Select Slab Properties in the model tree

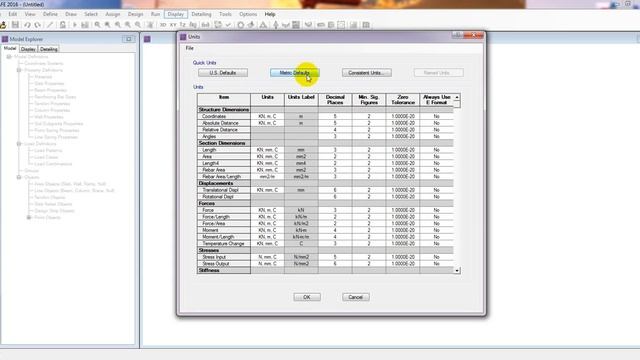click(x=49, y=83)
